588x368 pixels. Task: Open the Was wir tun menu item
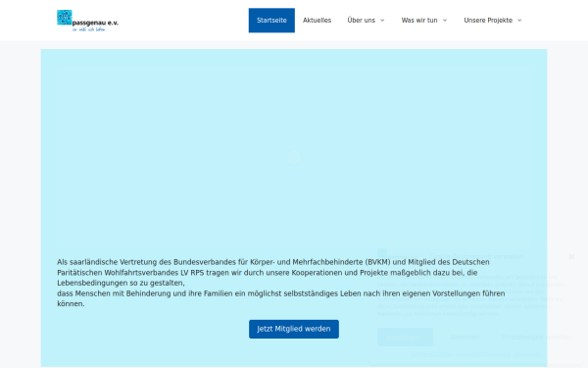tap(419, 21)
